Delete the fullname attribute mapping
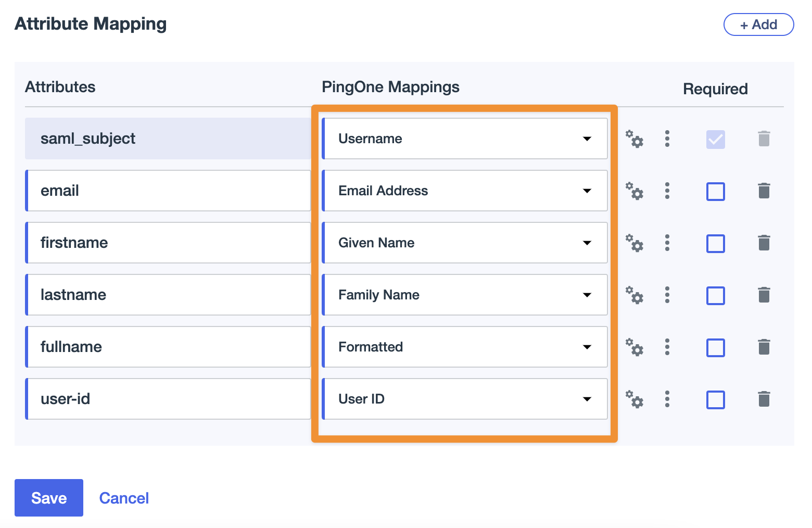Viewport: 812px width, 528px height. click(x=764, y=347)
